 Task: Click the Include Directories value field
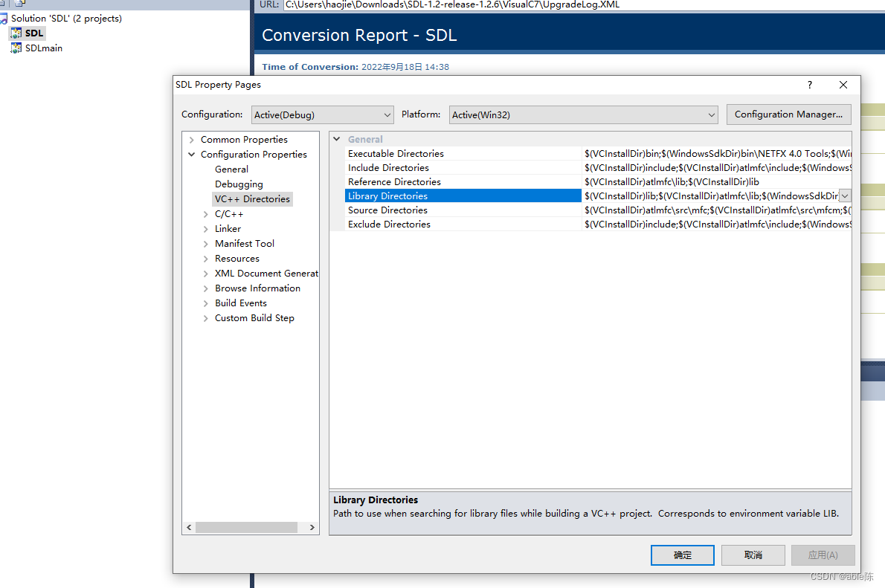click(x=717, y=167)
